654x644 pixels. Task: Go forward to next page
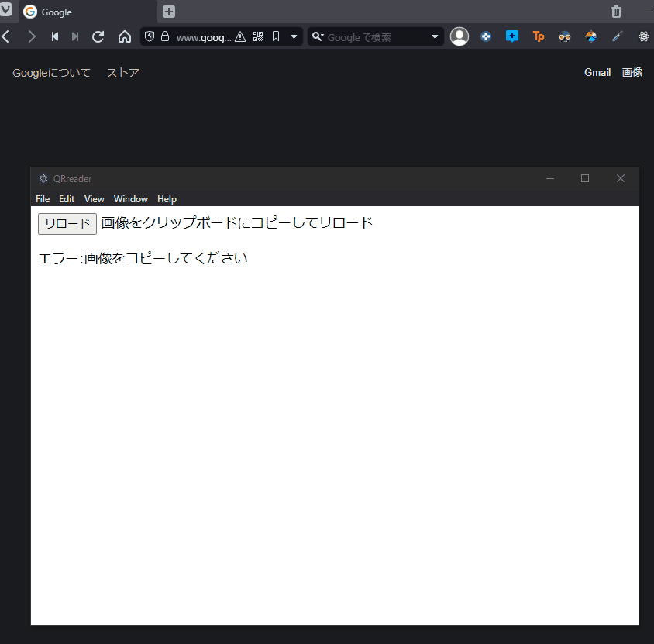(x=32, y=36)
